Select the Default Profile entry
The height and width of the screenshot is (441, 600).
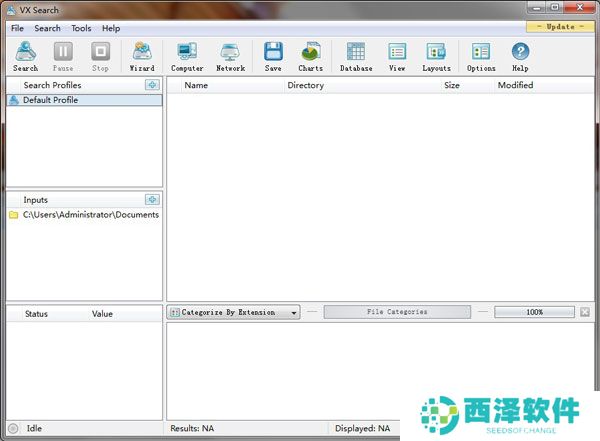84,100
